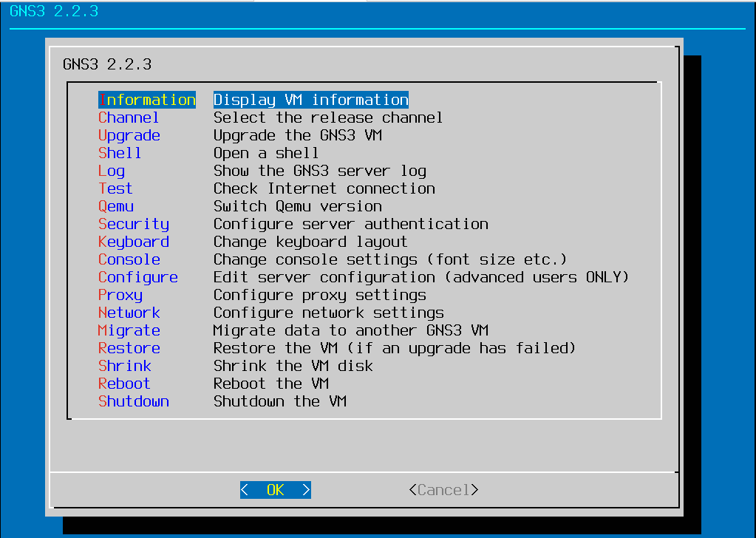Open the Proxy menu entry
This screenshot has width=756, height=538.
(x=120, y=296)
